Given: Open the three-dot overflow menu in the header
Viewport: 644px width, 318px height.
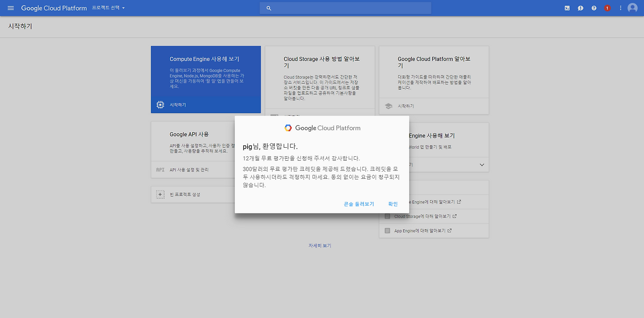Looking at the screenshot, I should pos(620,8).
